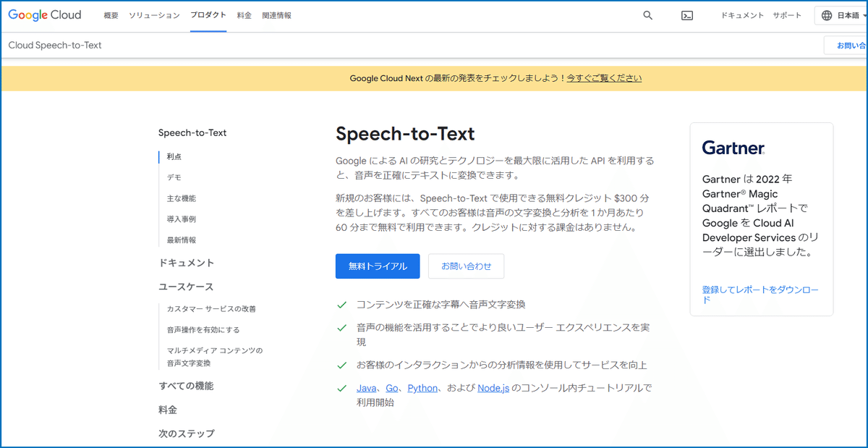
Task: Go to 導入事例 sidebar section
Action: [x=181, y=219]
